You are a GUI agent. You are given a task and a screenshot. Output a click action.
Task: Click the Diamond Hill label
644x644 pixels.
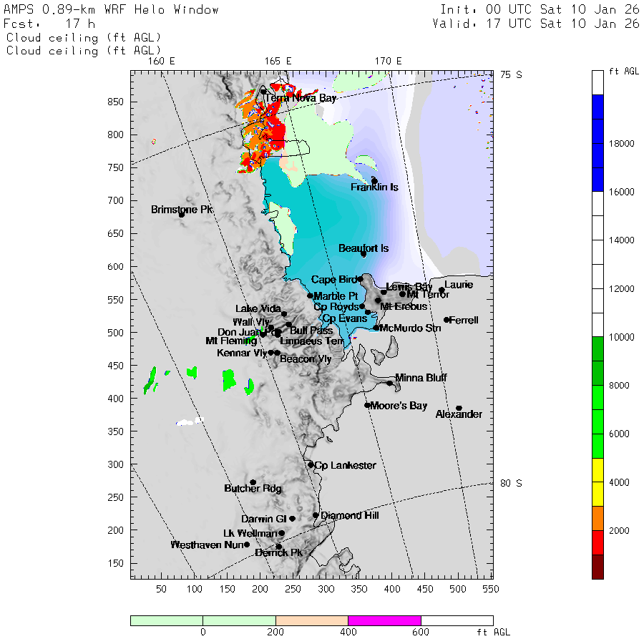[x=349, y=515]
